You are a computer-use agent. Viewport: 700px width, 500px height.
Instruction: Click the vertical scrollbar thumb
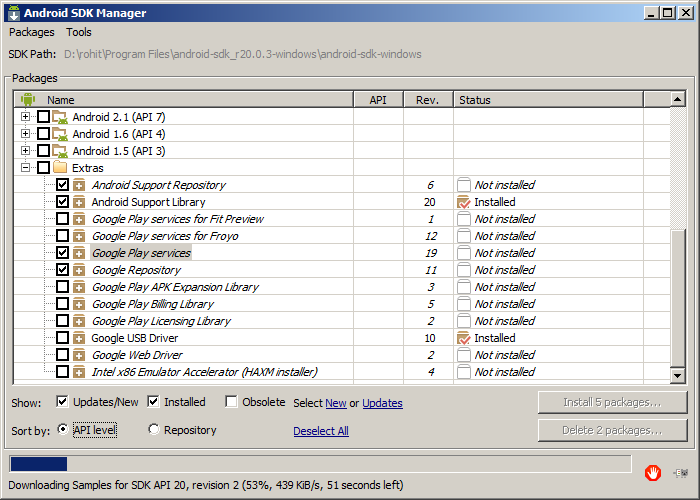678,298
